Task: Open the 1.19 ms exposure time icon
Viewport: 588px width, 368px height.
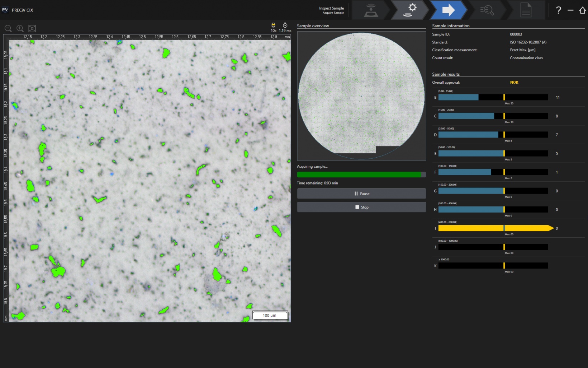Action: [284, 25]
